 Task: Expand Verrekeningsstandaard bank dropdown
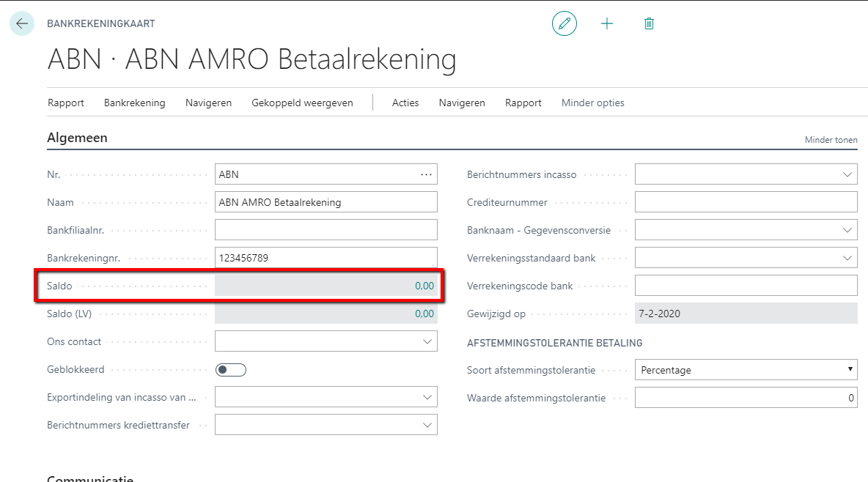tap(847, 258)
